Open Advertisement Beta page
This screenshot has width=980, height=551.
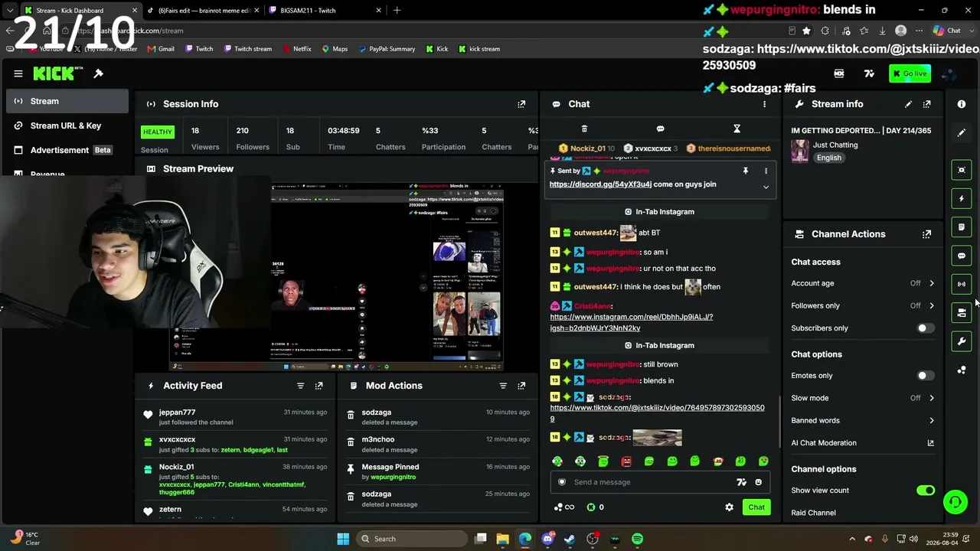click(x=67, y=150)
